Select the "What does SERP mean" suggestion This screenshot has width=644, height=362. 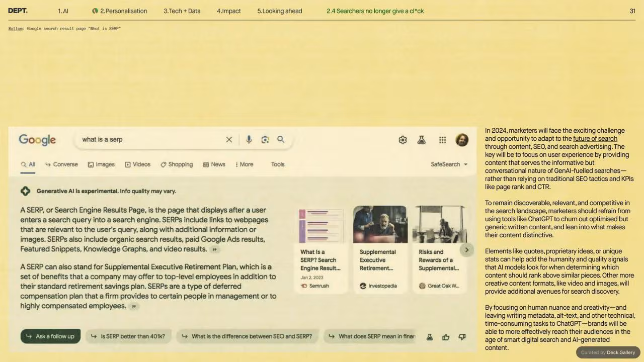coord(370,336)
